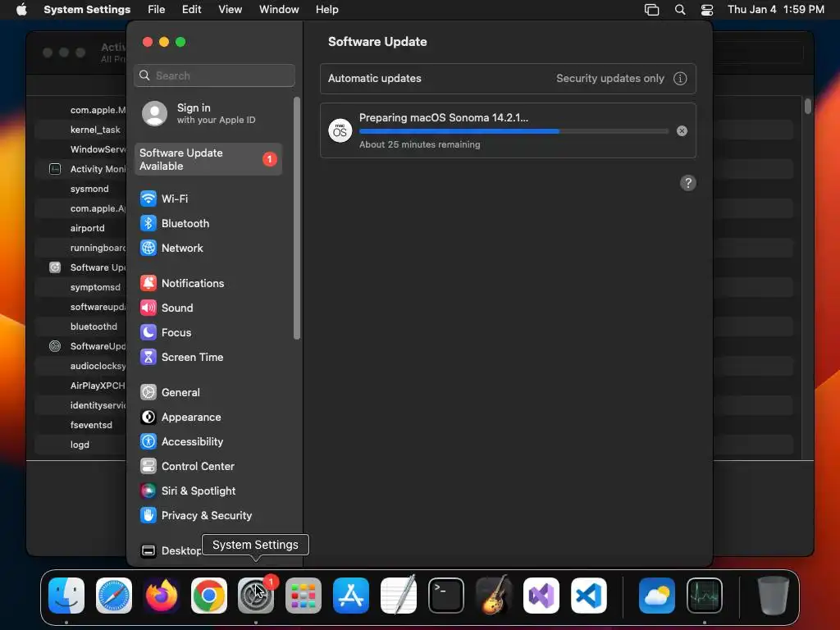
Task: Open Finder from the Dock
Action: click(66, 596)
